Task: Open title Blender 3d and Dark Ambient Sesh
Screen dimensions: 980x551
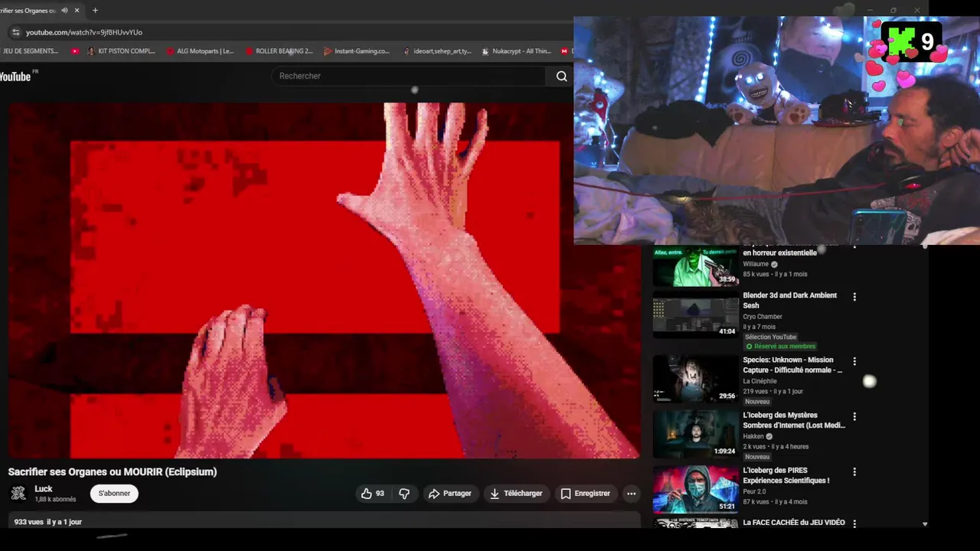Action: click(789, 300)
